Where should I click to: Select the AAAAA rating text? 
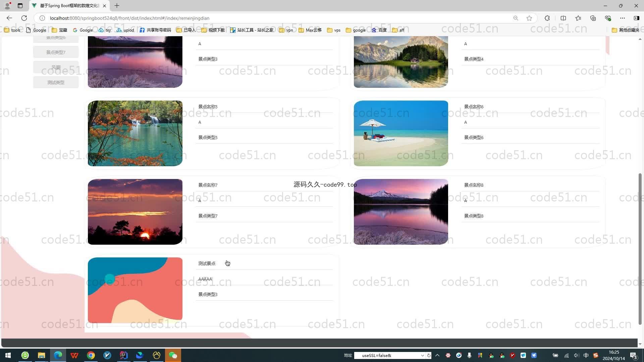click(205, 279)
